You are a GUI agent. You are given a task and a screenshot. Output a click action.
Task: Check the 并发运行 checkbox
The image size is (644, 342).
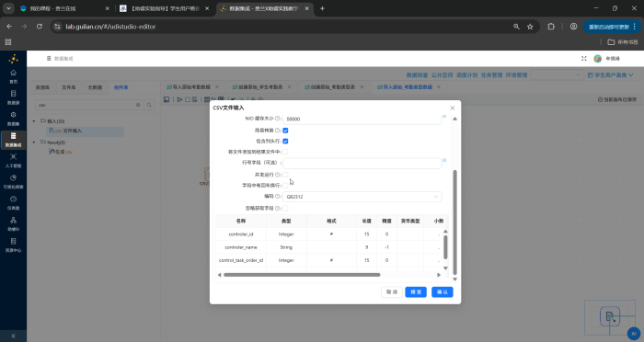tap(285, 175)
